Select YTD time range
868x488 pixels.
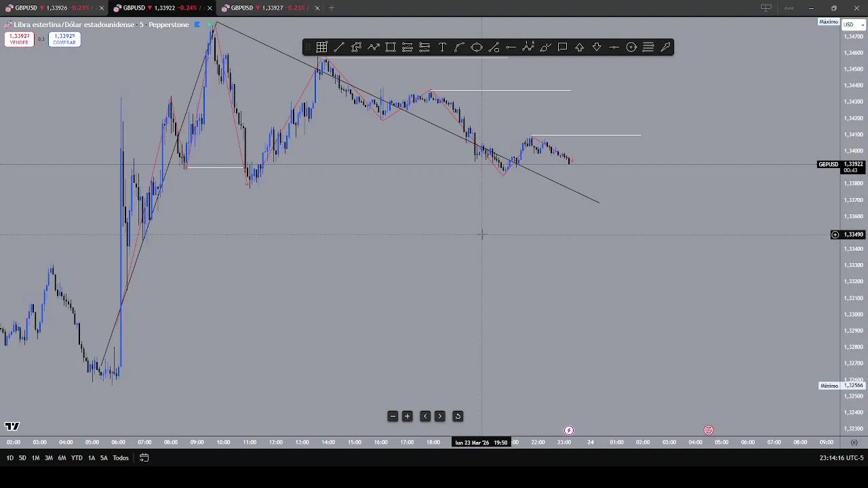point(77,458)
